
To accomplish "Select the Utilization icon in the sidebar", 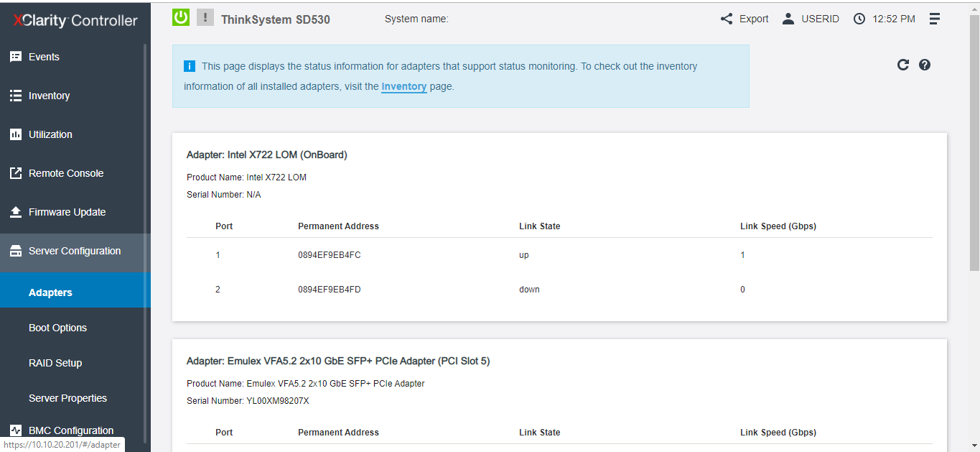I will coord(15,134).
